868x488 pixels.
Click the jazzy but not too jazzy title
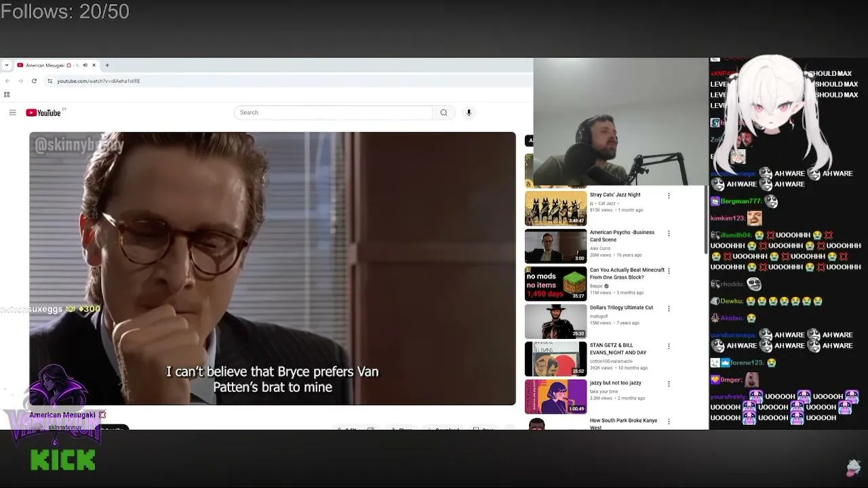(x=616, y=383)
